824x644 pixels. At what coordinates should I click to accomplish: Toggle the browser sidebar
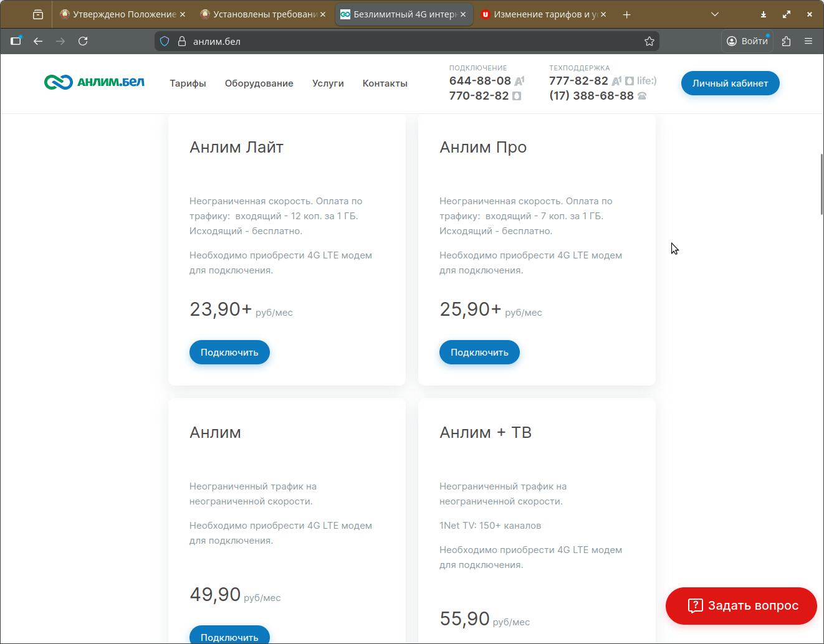[16, 41]
